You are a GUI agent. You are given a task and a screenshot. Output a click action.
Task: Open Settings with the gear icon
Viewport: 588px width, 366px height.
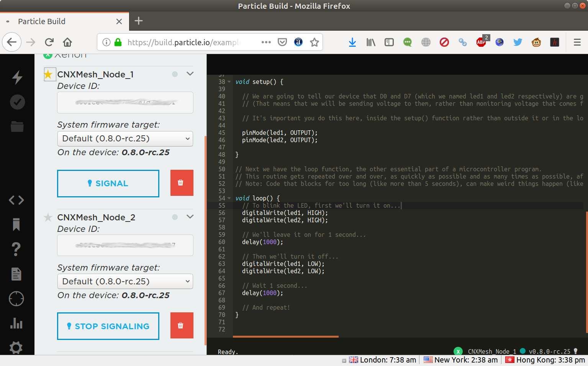click(16, 348)
